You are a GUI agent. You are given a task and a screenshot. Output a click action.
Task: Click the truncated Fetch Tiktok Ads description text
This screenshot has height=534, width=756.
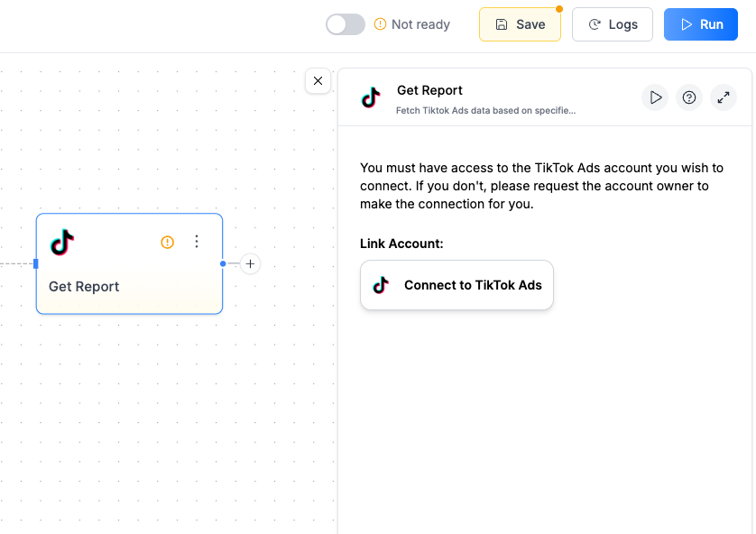point(485,110)
